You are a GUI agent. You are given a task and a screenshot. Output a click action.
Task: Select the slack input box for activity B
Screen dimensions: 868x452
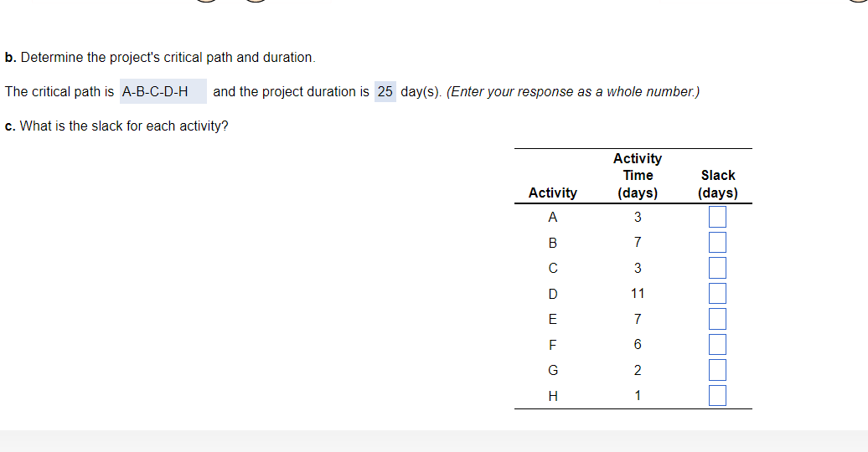click(717, 242)
